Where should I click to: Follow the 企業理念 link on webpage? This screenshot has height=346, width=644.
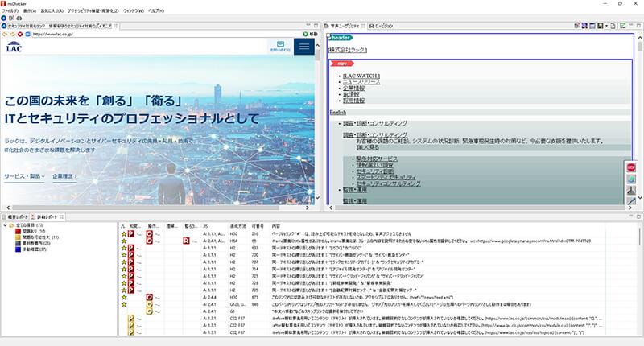[64, 176]
